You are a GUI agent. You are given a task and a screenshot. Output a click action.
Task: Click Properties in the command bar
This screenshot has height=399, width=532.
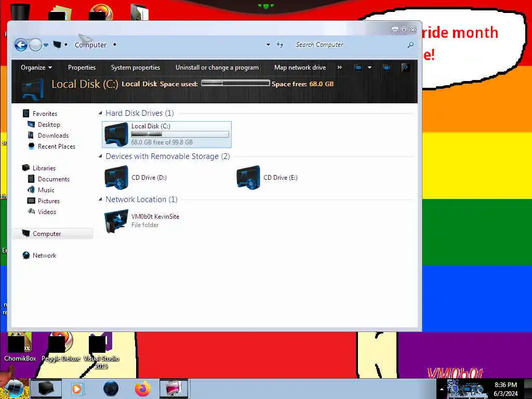82,68
